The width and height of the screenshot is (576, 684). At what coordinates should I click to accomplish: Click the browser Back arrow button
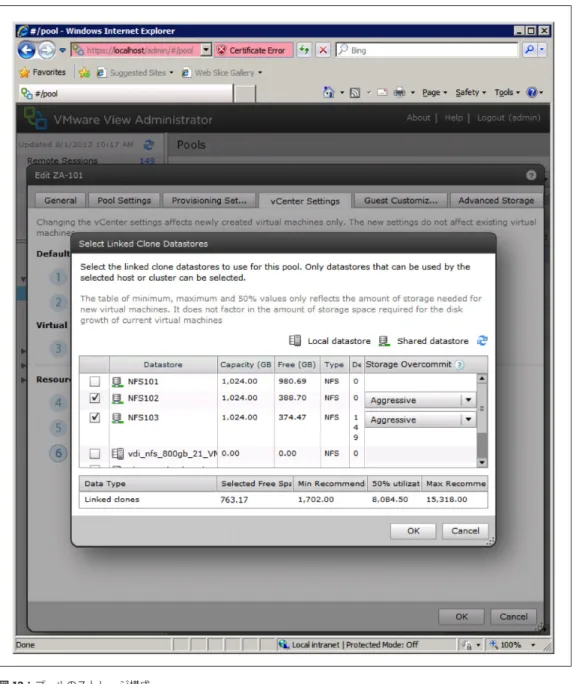point(27,50)
